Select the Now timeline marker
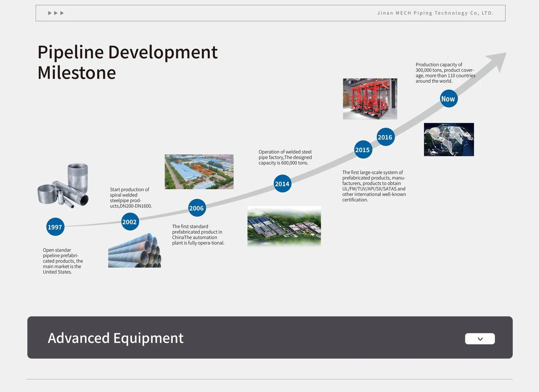This screenshot has width=539, height=392. click(448, 99)
